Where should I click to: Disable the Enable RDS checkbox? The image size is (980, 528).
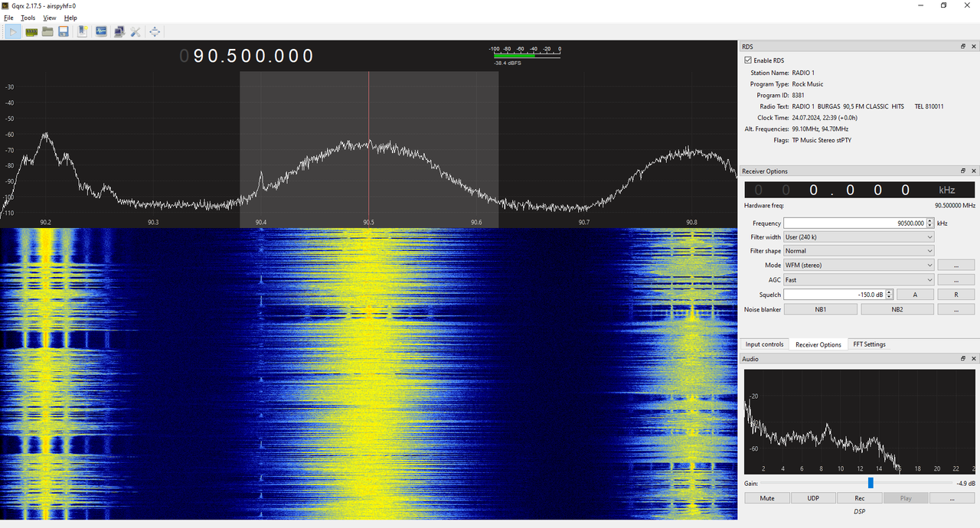pos(748,60)
